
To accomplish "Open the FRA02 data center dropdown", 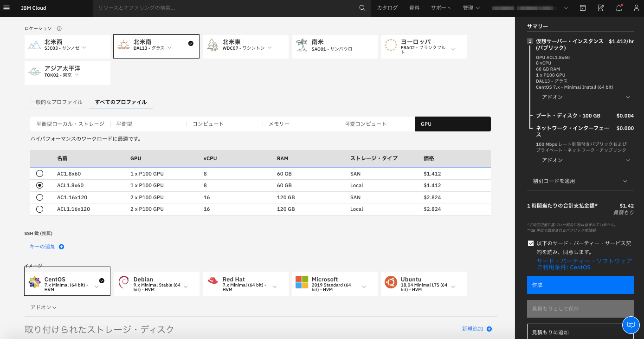I will coord(453,49).
